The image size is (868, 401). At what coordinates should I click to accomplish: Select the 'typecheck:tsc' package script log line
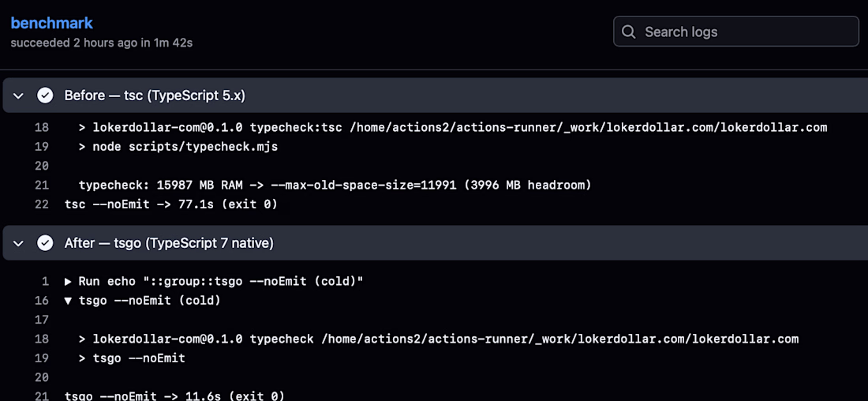click(453, 127)
